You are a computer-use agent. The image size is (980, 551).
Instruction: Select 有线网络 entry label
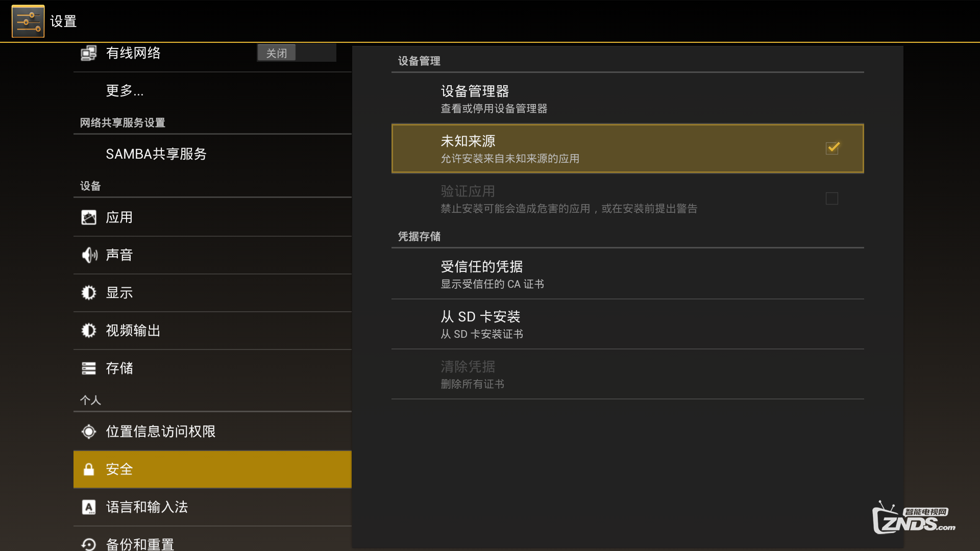pos(133,53)
